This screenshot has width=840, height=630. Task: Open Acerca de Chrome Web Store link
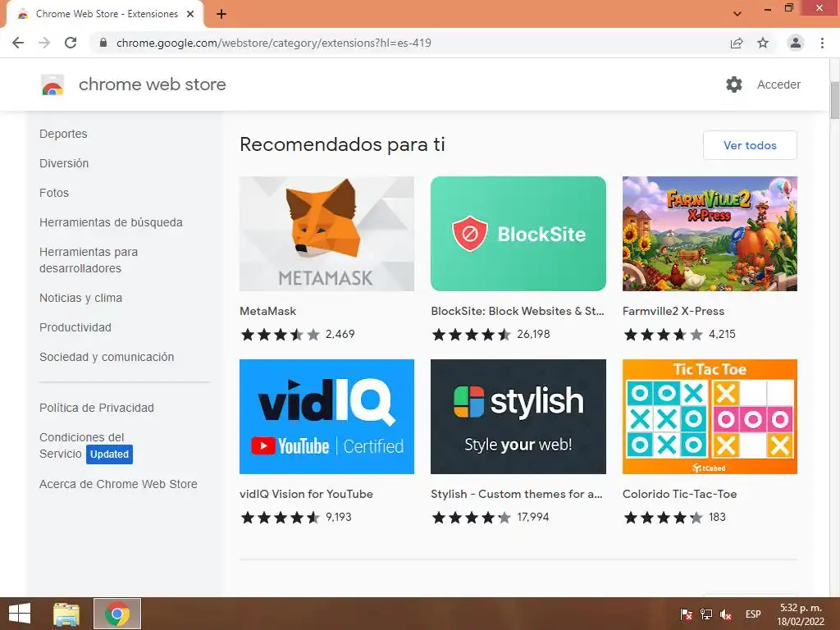coord(118,484)
